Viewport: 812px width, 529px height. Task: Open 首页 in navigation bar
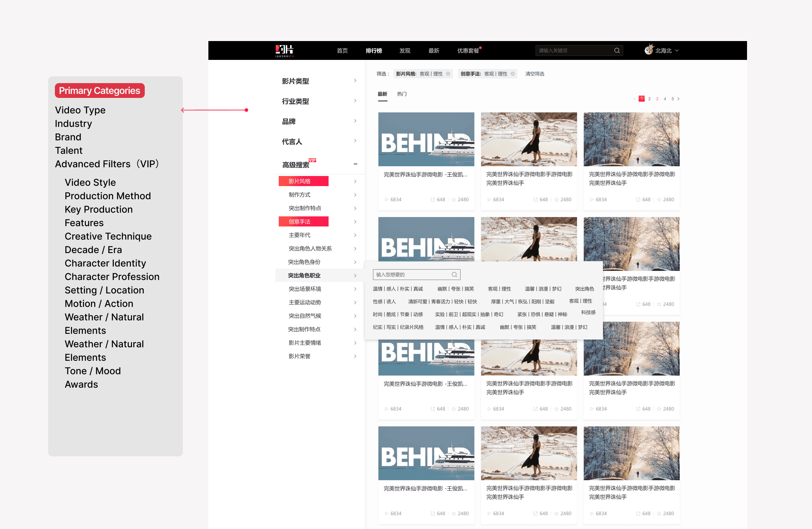(342, 50)
